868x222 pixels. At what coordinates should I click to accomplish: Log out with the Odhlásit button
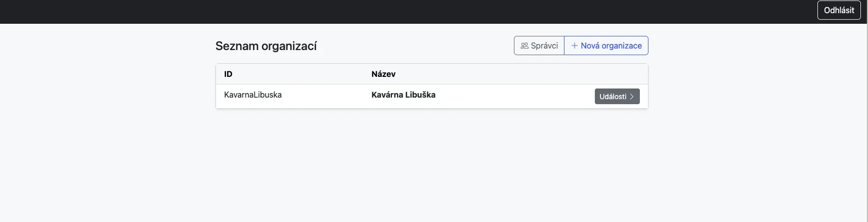[839, 10]
